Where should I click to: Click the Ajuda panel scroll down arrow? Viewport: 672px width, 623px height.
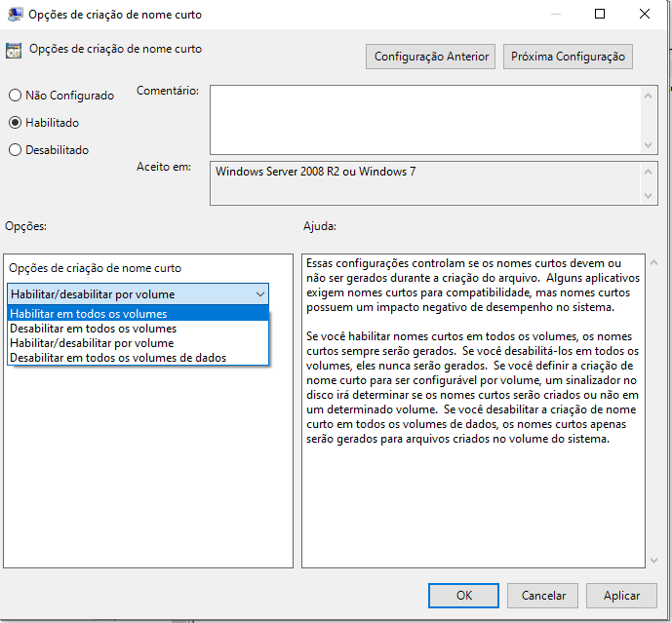click(x=653, y=560)
